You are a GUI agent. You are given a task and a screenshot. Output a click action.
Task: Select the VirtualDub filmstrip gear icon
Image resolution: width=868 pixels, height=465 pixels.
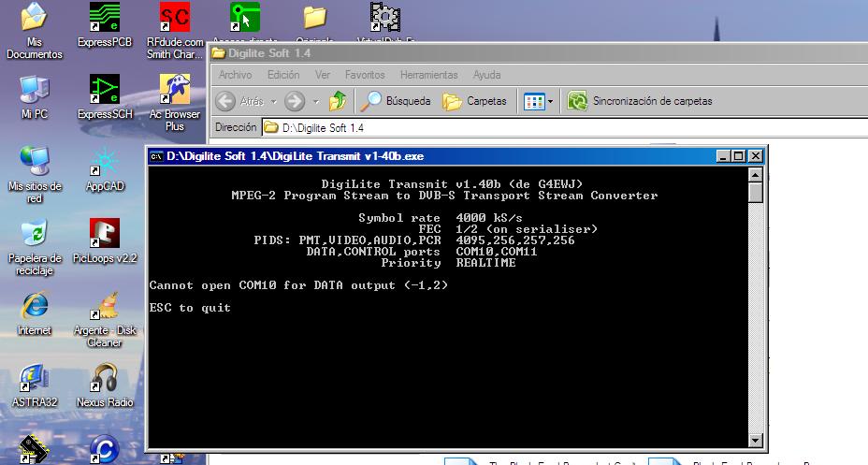point(385,17)
